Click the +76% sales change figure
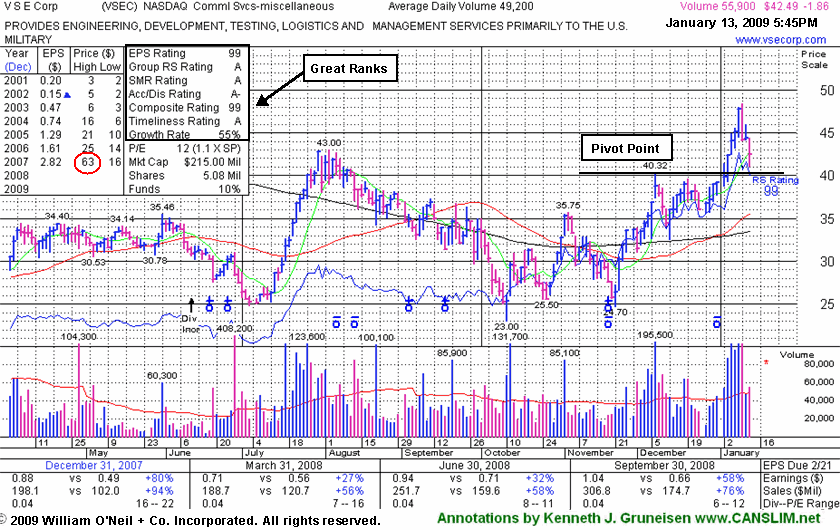Screen dimensions: 840x530 tap(730, 491)
